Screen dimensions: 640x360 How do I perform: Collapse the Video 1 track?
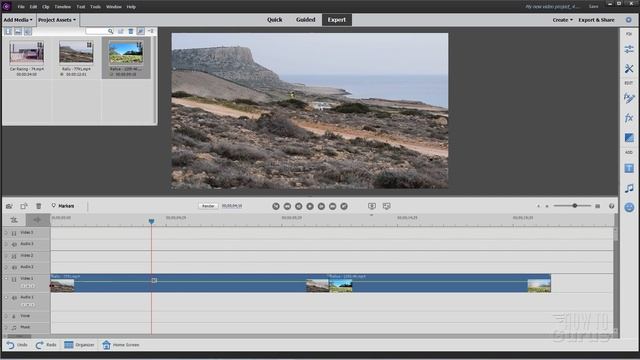click(x=6, y=279)
